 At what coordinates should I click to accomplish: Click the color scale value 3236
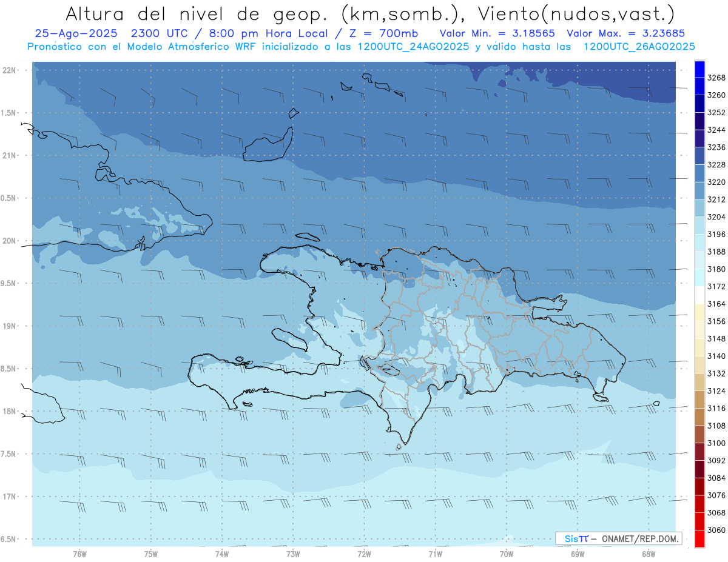pos(716,147)
